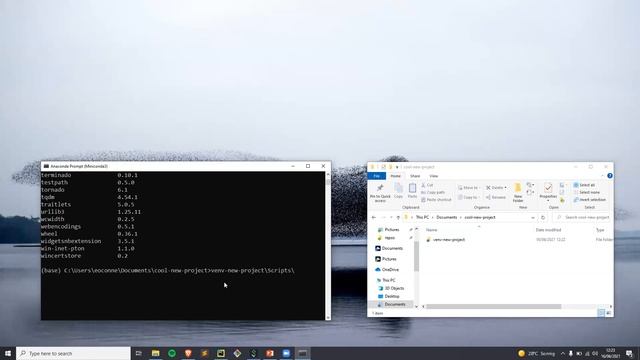
Task: Click This PC in the address bar
Action: click(422, 218)
